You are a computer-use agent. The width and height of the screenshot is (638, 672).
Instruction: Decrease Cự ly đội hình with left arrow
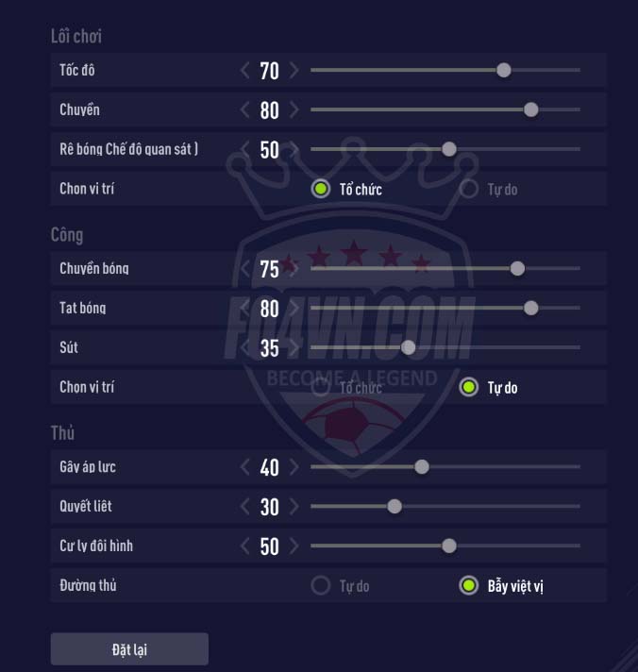pos(245,546)
